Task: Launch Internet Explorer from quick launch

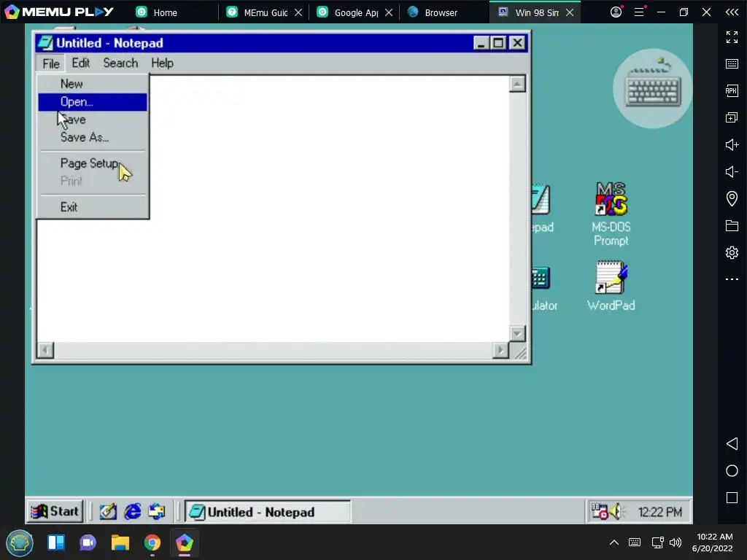Action: pos(133,512)
